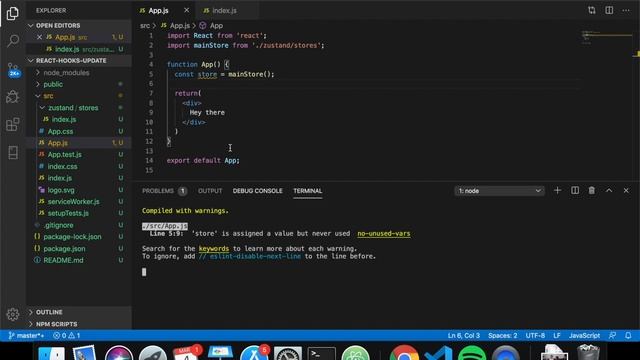
Task: Open the Run and Debug view
Action: point(13,97)
